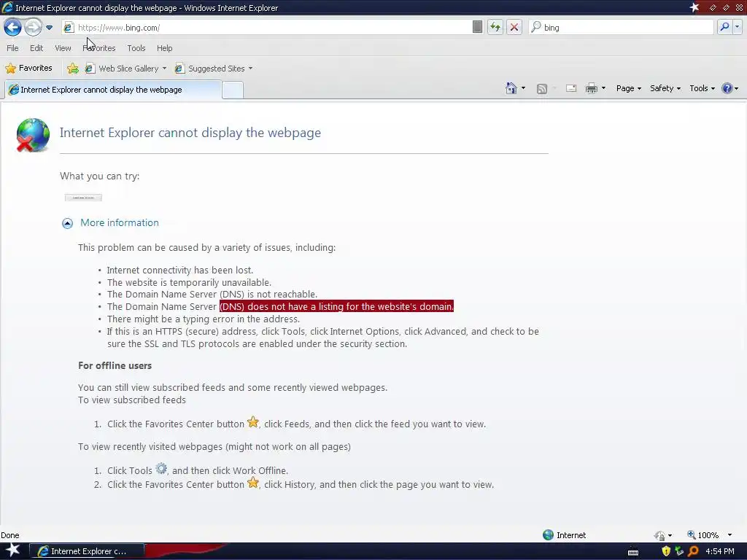Screen dimensions: 747x560
Task: Open the Web Slice Gallery link
Action: [123, 69]
